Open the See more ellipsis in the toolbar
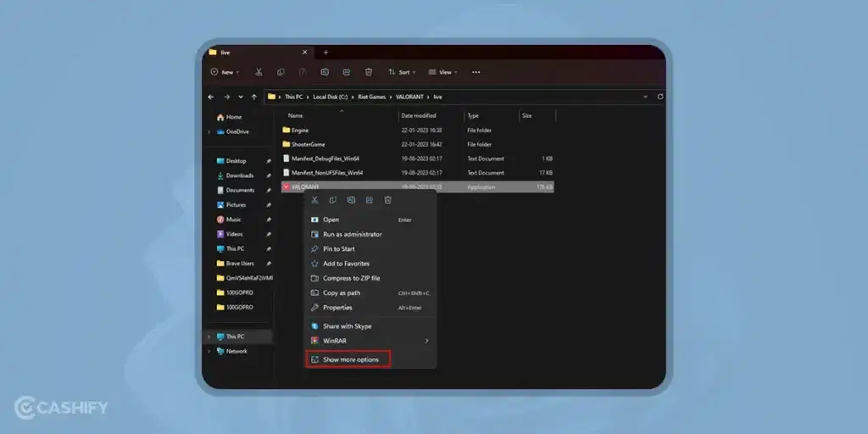This screenshot has height=434, width=868. pyautogui.click(x=476, y=72)
